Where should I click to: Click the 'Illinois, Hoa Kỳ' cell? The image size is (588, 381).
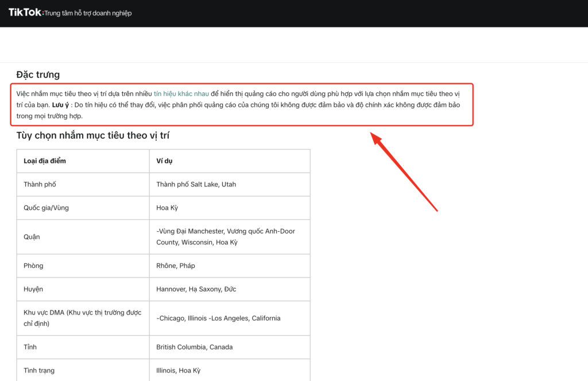tap(178, 370)
